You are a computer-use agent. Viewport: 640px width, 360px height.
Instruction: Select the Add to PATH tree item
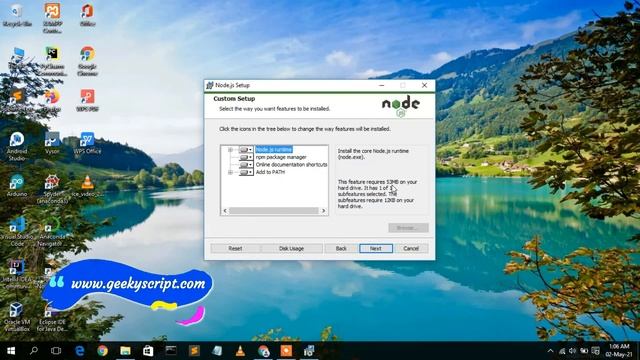tap(270, 172)
